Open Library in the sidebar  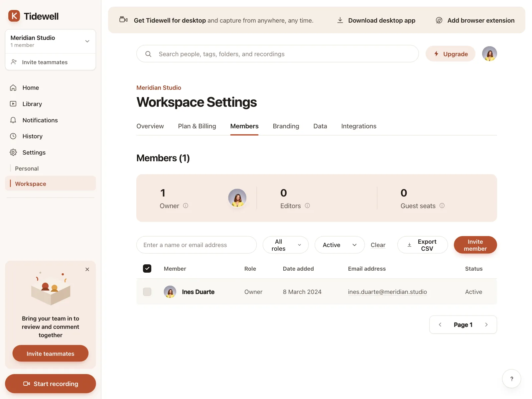(51, 104)
